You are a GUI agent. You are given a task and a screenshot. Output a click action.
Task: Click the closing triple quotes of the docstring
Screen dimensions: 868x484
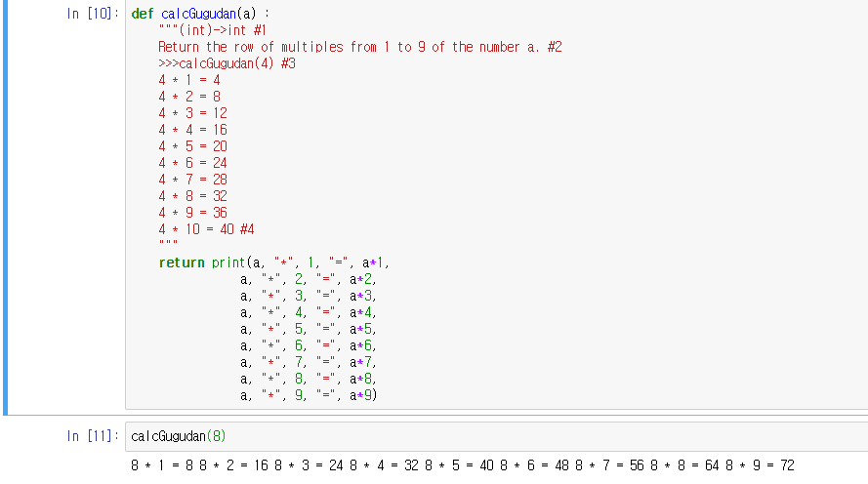pos(168,243)
